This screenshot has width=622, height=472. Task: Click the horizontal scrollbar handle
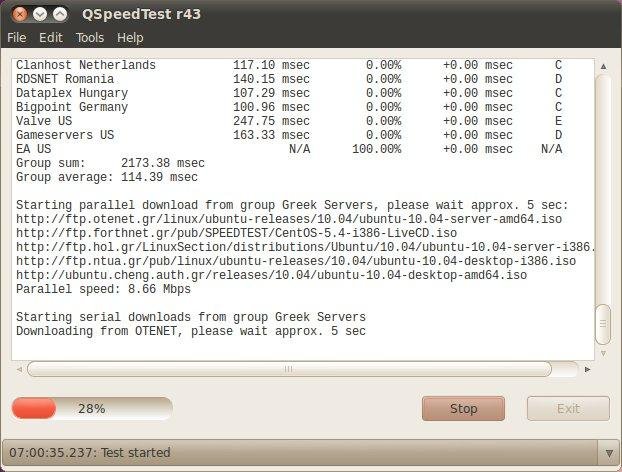coord(289,369)
